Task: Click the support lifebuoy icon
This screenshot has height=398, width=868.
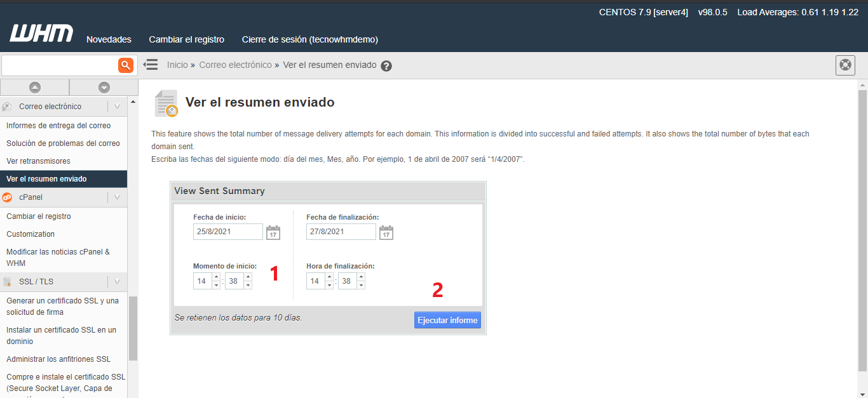Action: coord(845,65)
